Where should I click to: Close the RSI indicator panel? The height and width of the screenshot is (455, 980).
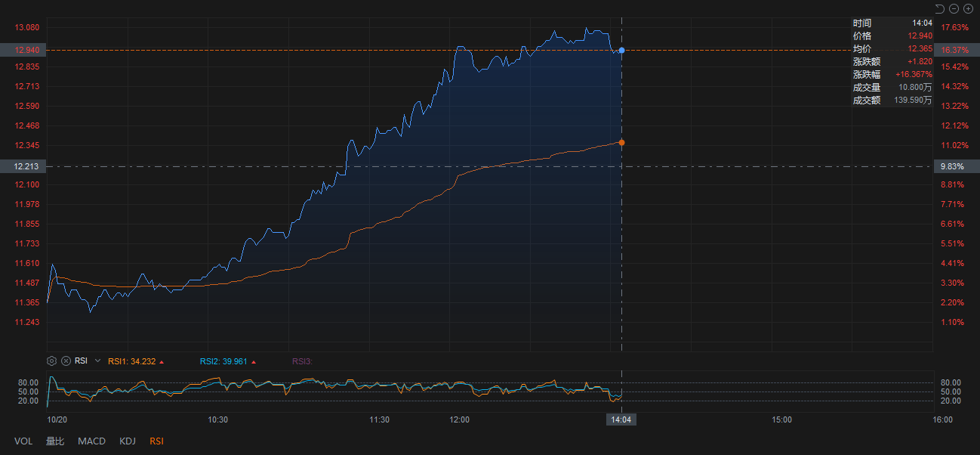66,361
